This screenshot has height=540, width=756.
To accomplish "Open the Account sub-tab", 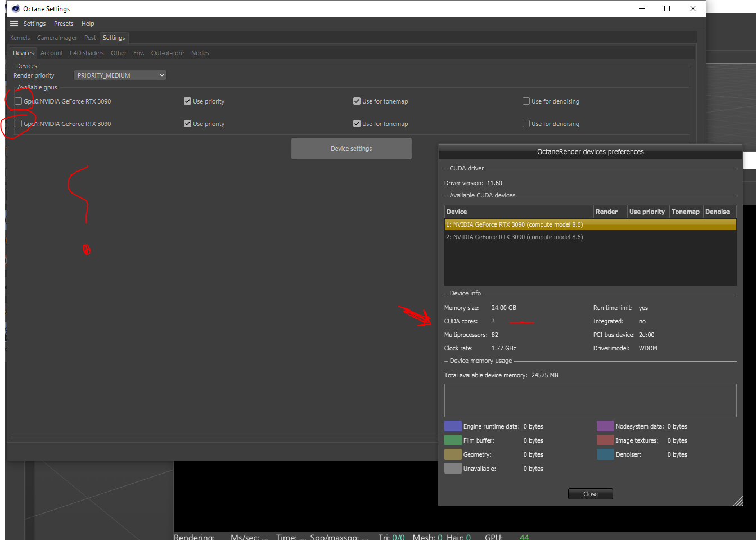I will click(x=52, y=53).
